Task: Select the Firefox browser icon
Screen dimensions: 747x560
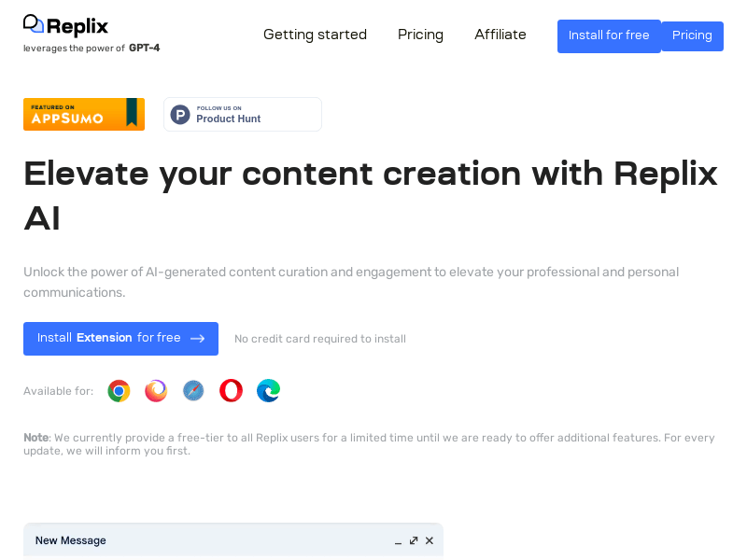Action: pos(156,391)
